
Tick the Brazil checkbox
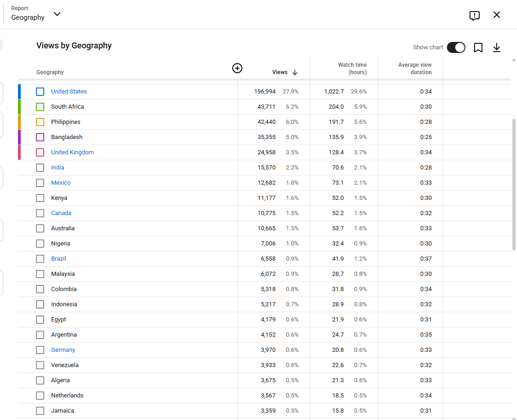tap(40, 259)
